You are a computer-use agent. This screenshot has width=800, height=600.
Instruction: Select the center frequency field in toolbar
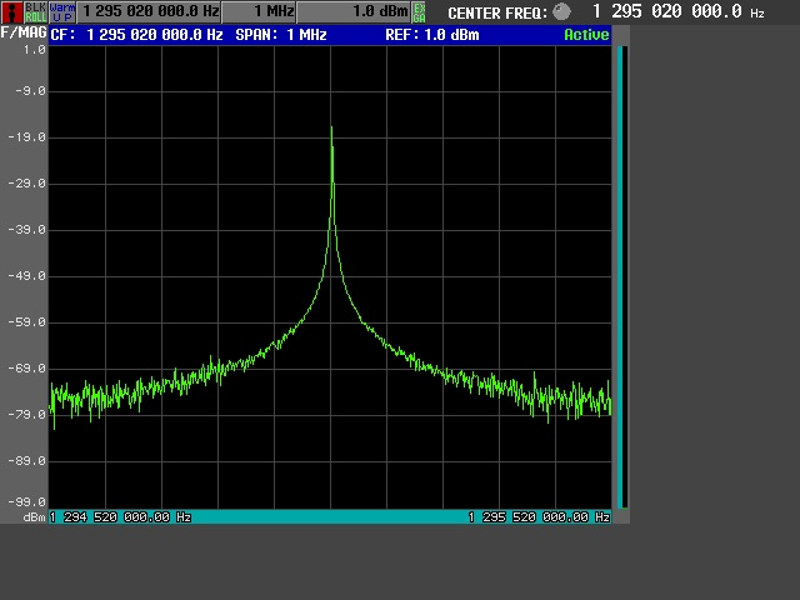(x=149, y=12)
